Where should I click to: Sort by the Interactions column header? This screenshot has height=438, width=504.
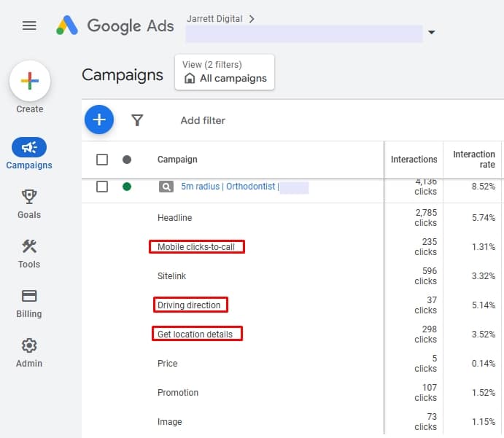click(x=414, y=160)
